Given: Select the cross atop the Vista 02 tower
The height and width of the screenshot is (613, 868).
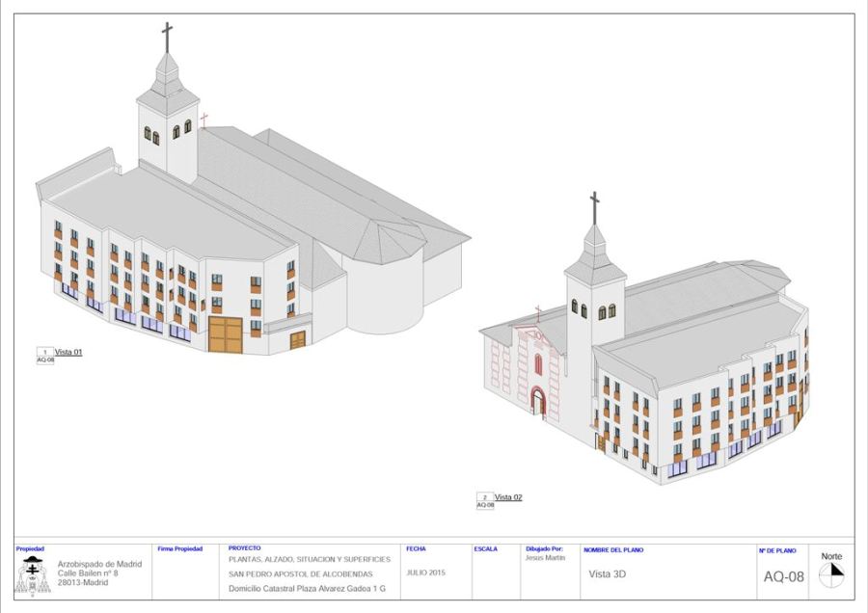Looking at the screenshot, I should 594,206.
